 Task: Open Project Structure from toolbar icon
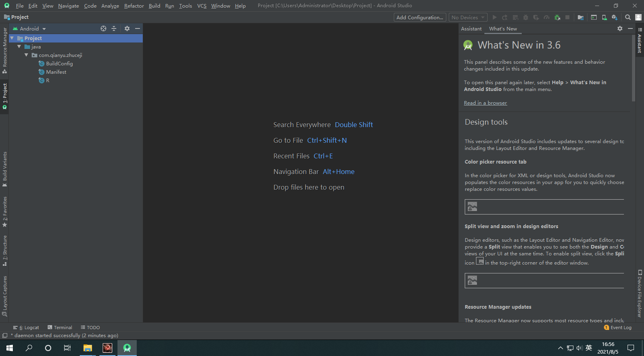click(x=580, y=17)
